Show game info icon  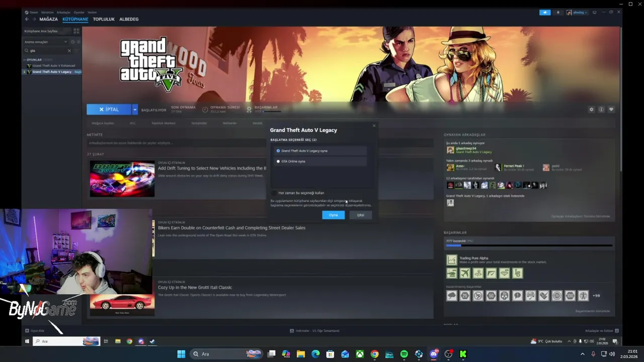point(601,110)
